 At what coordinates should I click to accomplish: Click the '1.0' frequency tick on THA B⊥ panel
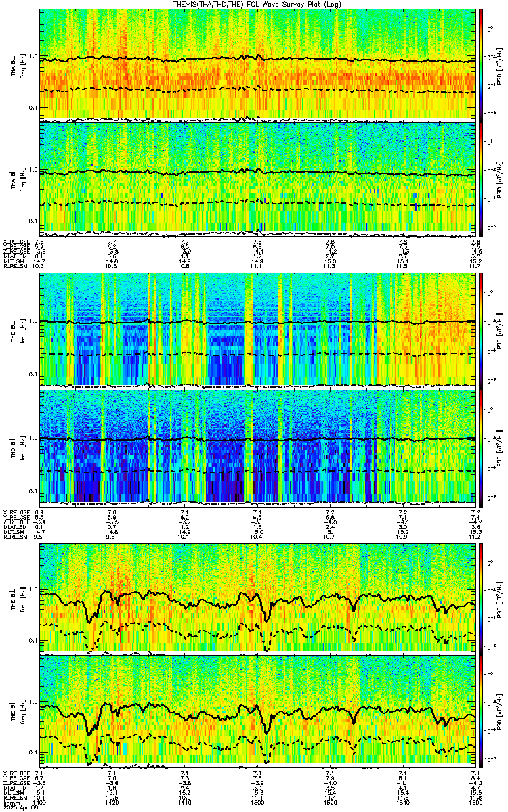33,56
